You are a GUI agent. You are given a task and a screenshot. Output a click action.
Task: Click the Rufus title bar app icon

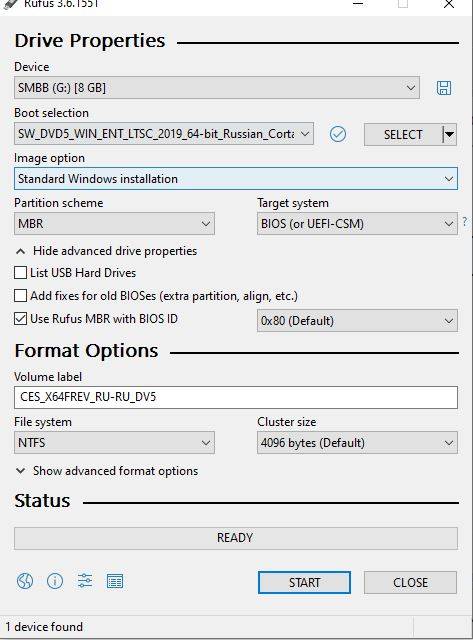[9, 4]
